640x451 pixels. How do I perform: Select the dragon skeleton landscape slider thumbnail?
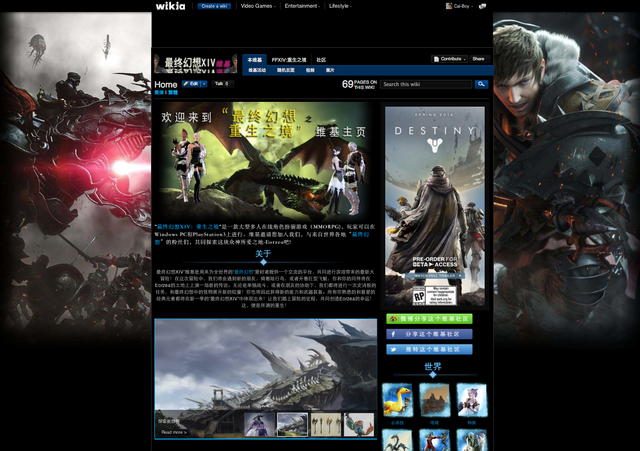pyautogui.click(x=292, y=424)
